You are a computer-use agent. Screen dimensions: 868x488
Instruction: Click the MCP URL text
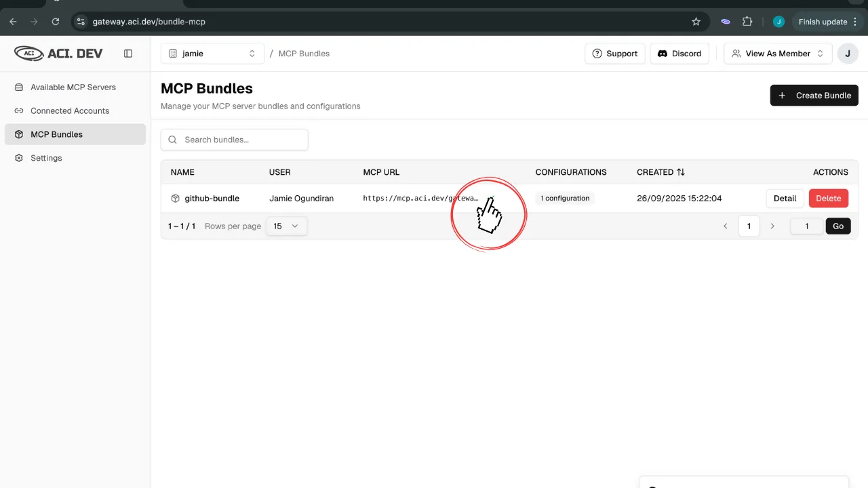(x=420, y=199)
